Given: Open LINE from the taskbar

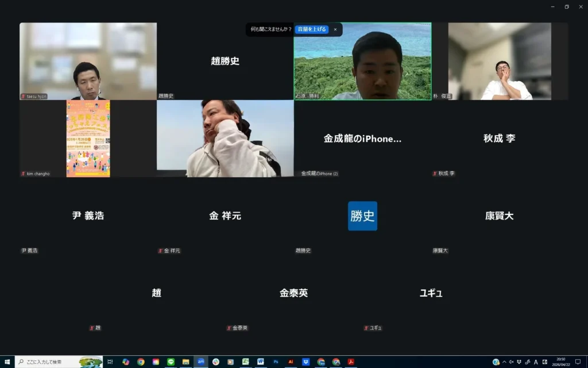Looking at the screenshot, I should point(171,362).
